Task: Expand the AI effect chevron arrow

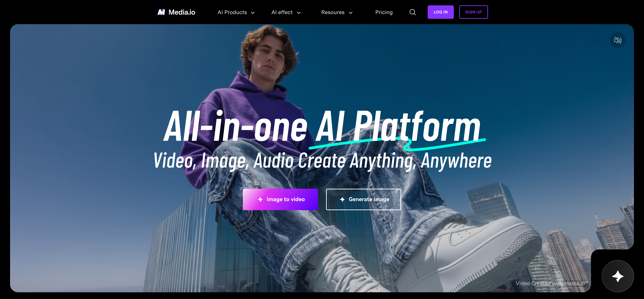Action: tap(299, 13)
